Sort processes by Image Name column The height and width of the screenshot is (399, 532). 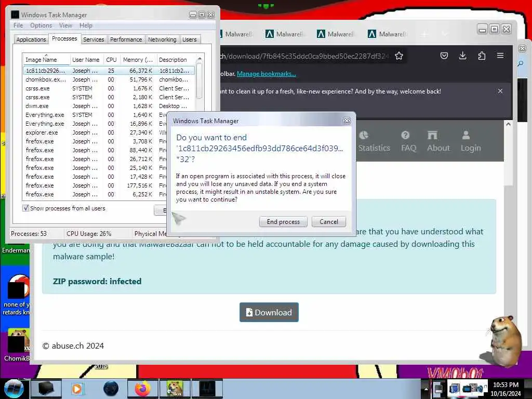coord(46,60)
